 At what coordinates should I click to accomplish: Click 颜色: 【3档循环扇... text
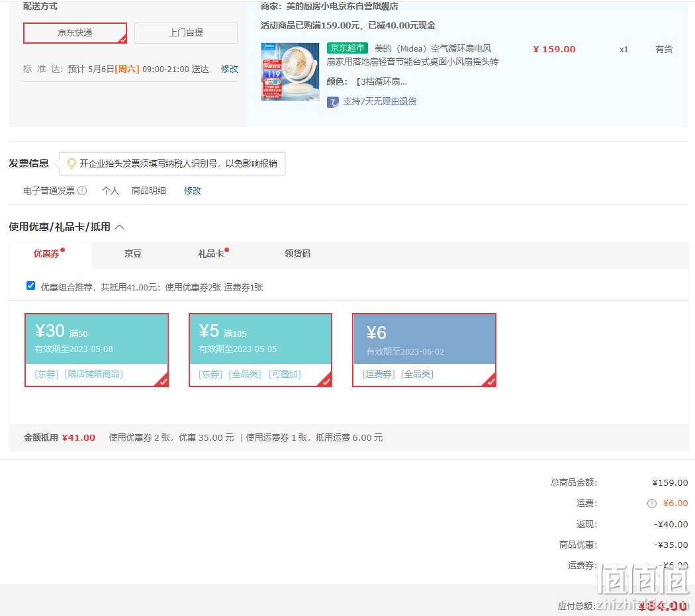point(367,81)
